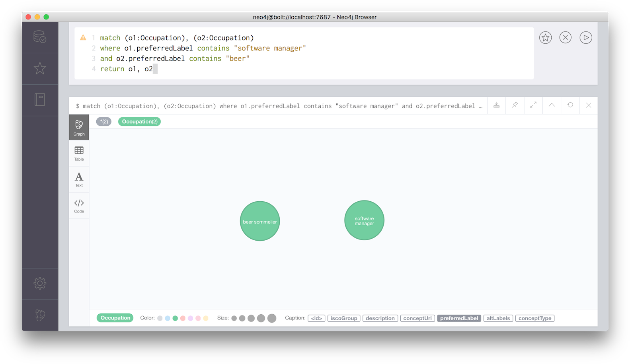
Task: Set caption to description
Action: click(380, 318)
